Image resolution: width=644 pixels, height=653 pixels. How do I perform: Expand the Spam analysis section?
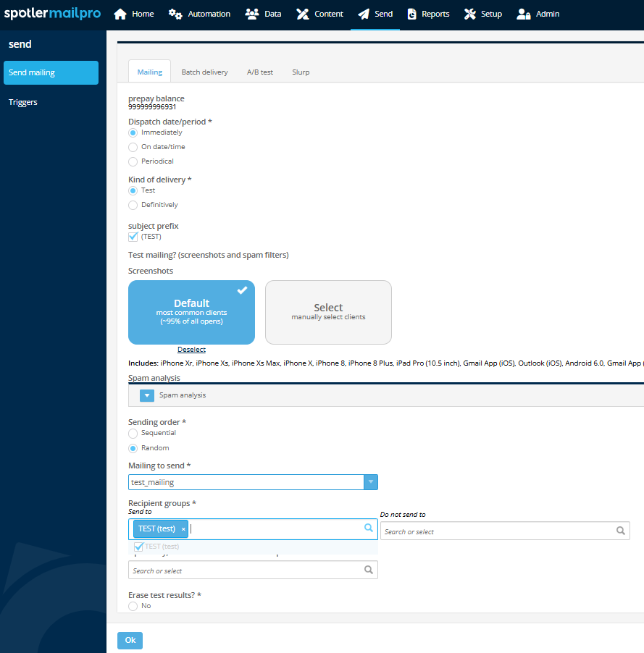click(147, 395)
